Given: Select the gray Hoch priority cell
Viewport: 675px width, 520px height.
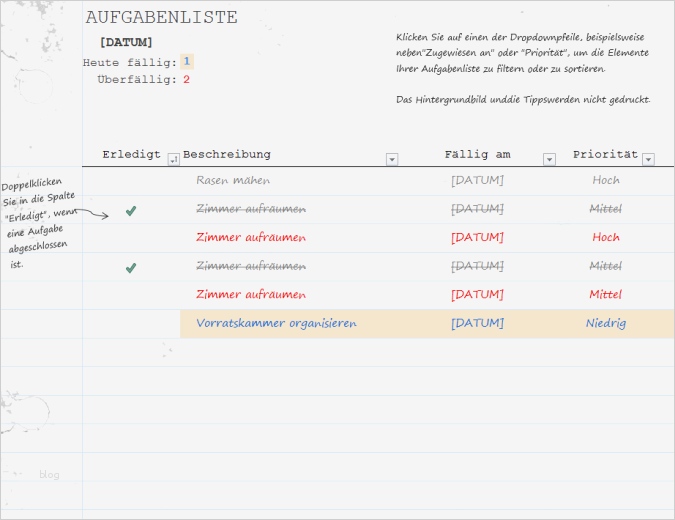Looking at the screenshot, I should [x=606, y=181].
